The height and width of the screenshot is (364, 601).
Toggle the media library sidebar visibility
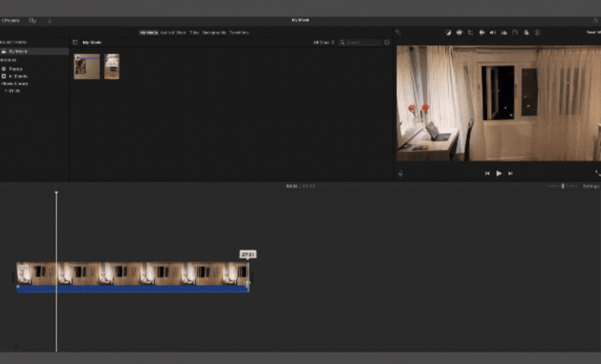75,42
